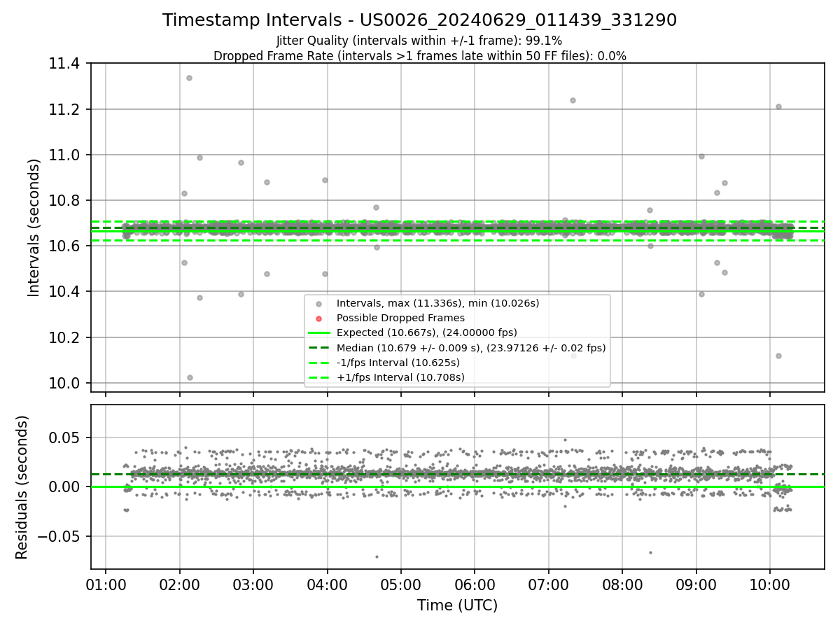This screenshot has height=630, width=840.
Task: Click the y-axis tick label '10.2'
Action: pos(66,337)
